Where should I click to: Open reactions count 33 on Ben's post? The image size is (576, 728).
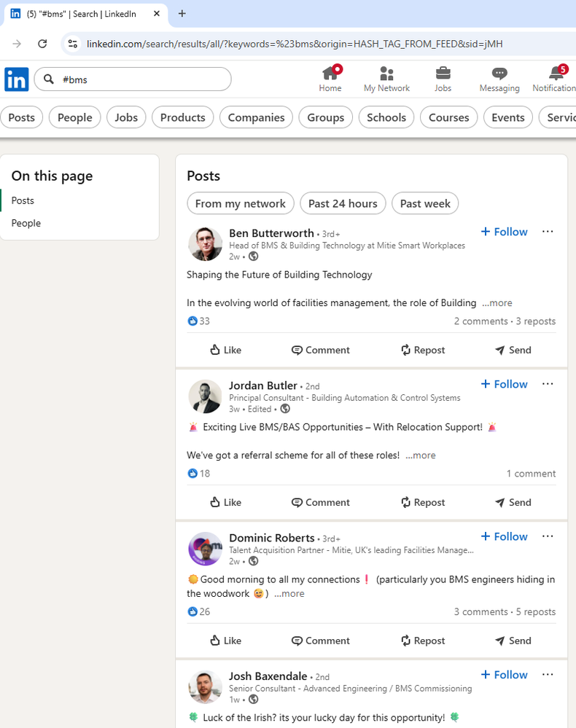[x=199, y=321]
